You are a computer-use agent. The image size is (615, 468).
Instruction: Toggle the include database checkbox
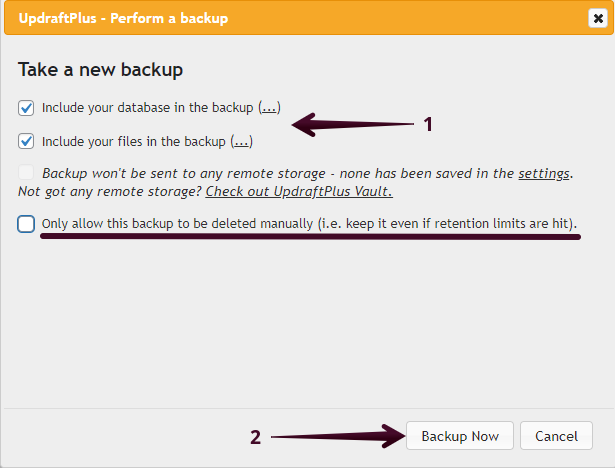pos(26,107)
